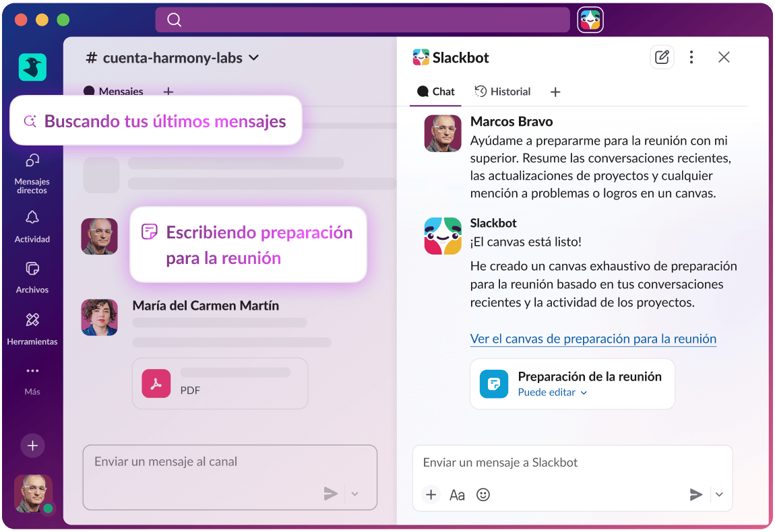Image resolution: width=775 pixels, height=532 pixels.
Task: Open your profile avatar at bottom left
Action: point(32,494)
